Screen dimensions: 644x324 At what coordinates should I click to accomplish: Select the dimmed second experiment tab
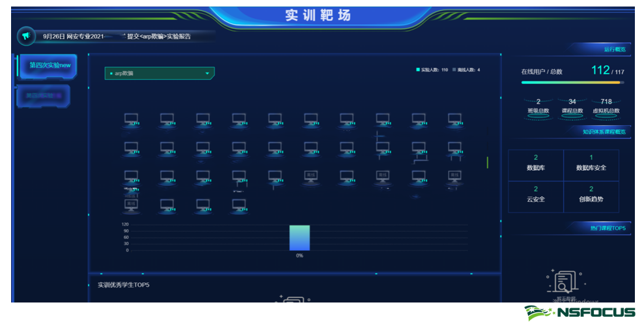click(44, 96)
